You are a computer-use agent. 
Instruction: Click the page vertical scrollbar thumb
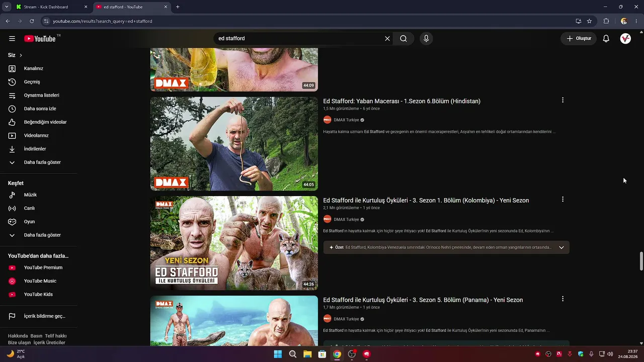click(x=641, y=261)
